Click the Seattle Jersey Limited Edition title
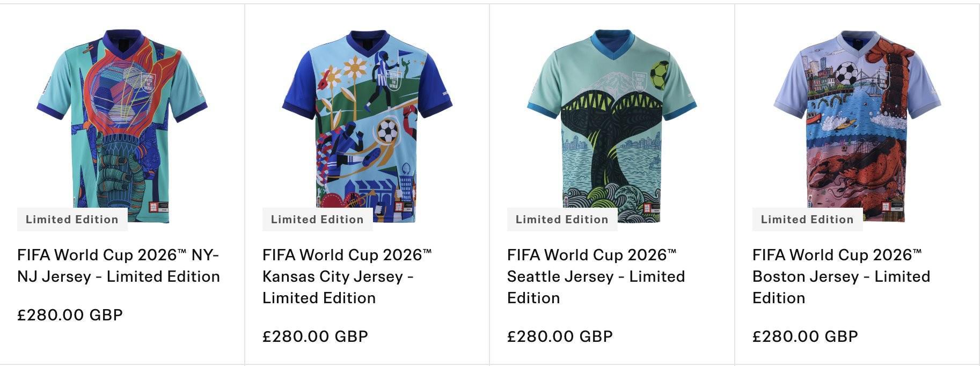The width and height of the screenshot is (980, 366). coord(596,276)
